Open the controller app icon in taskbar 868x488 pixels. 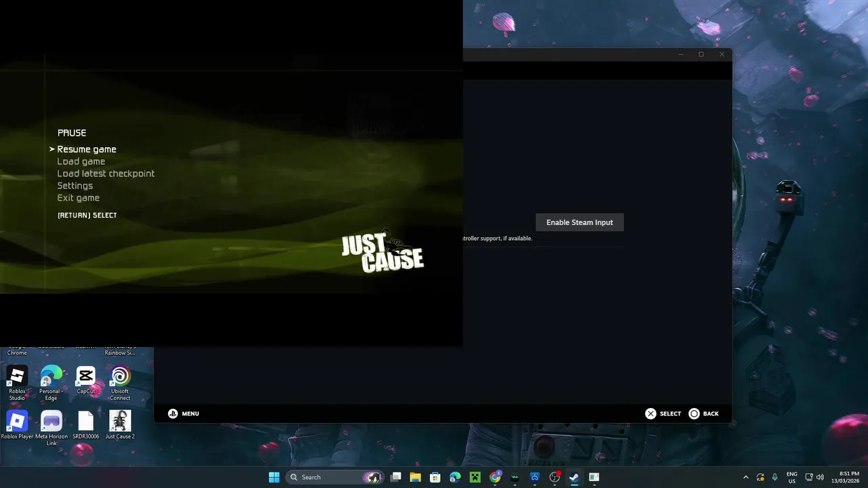(534, 477)
